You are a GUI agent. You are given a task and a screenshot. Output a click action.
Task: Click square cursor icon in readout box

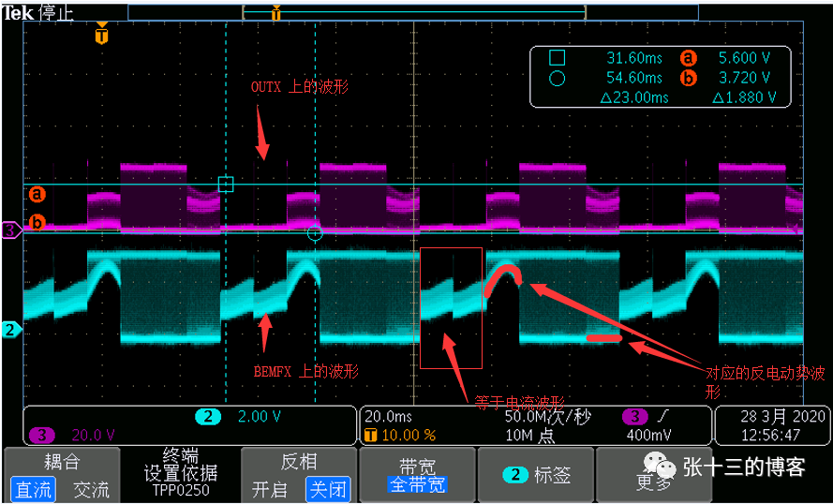557,57
